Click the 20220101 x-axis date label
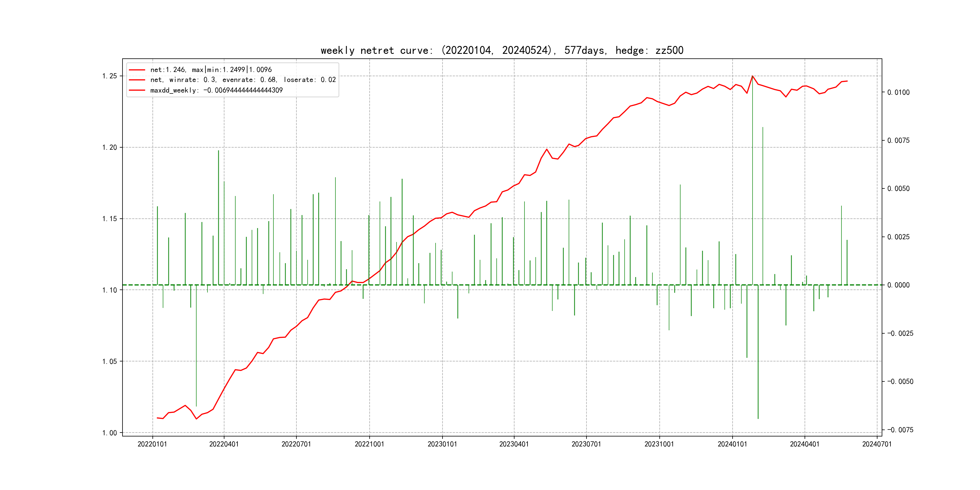980x490 pixels. click(152, 444)
